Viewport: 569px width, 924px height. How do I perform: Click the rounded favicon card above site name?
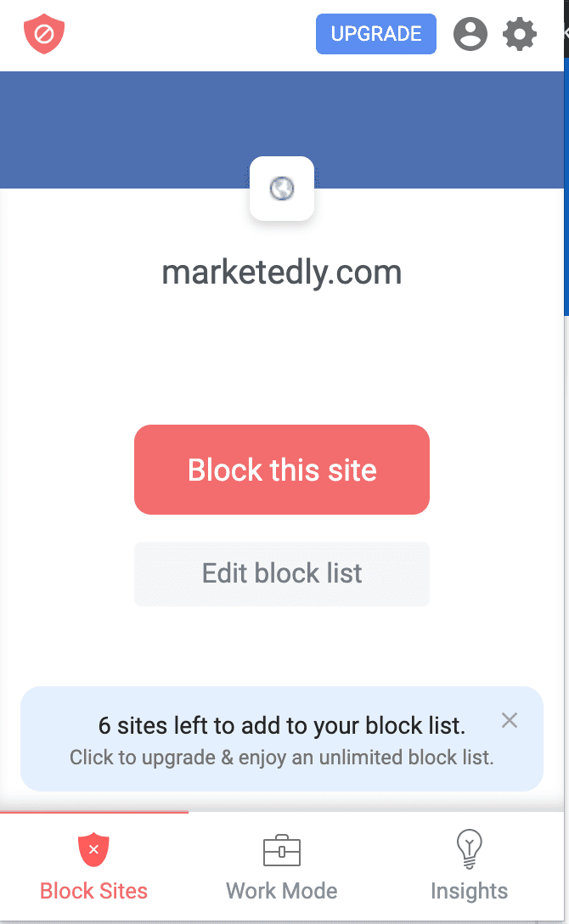[x=282, y=189]
